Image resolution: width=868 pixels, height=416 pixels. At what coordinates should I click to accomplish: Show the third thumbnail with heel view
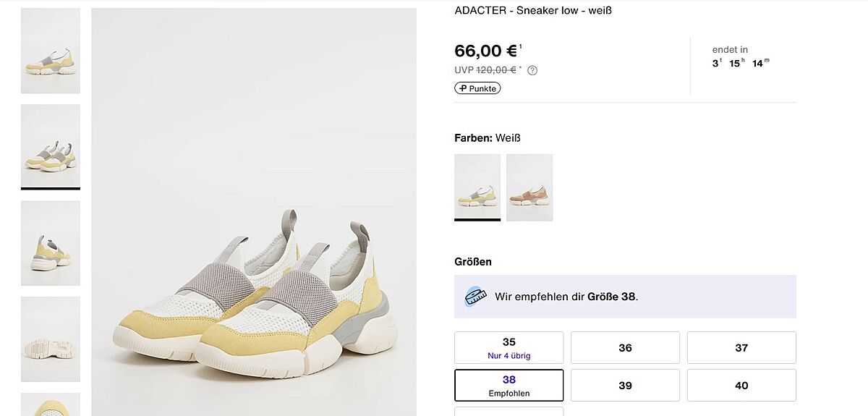point(51,243)
